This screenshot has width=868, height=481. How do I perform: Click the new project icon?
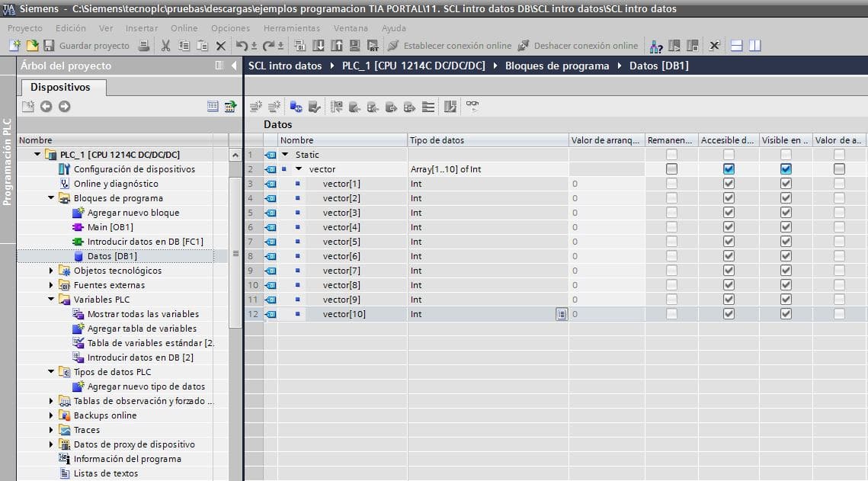coord(14,46)
